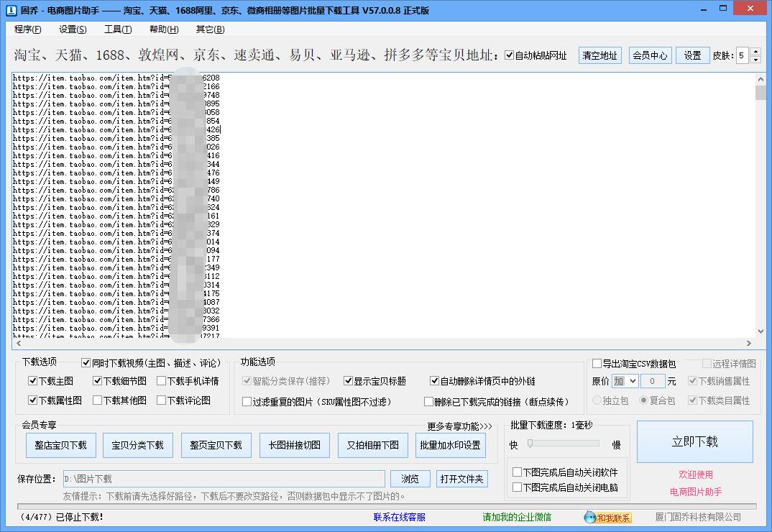Click 长图拼接切图 button
This screenshot has height=532, width=772.
pos(295,445)
